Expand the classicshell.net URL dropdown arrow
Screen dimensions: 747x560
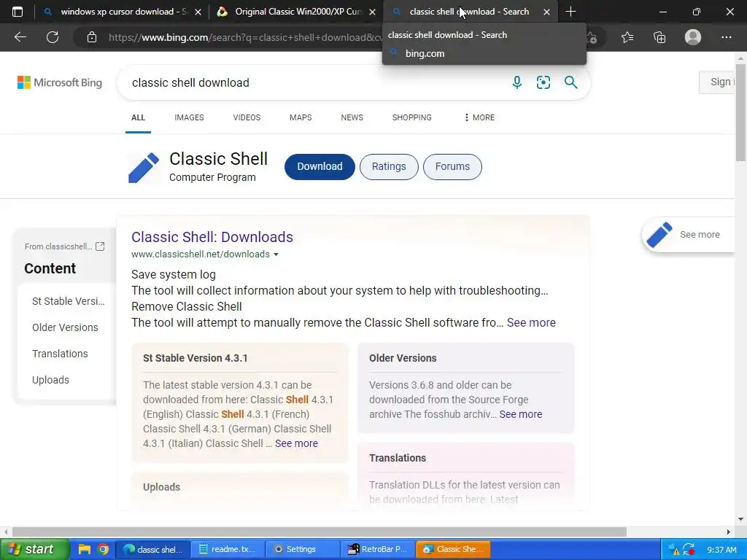pyautogui.click(x=276, y=254)
